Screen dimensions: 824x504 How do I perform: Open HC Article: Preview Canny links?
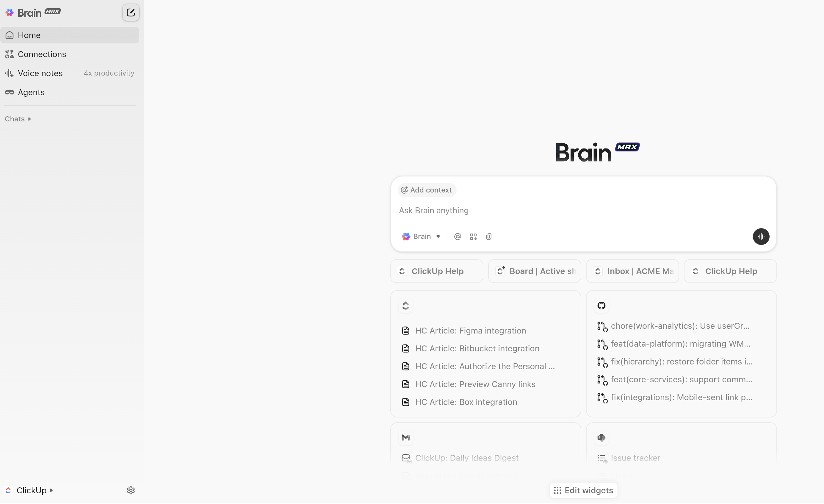click(x=475, y=384)
